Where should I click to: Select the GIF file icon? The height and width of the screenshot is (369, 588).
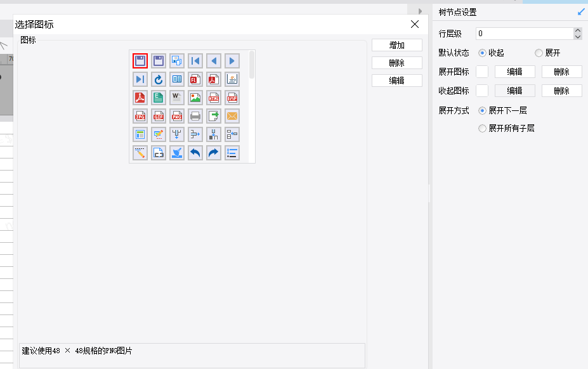tap(158, 116)
